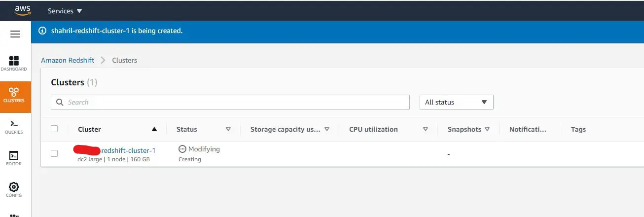This screenshot has width=644, height=217.
Task: Open the Queries sidebar icon
Action: (14, 127)
